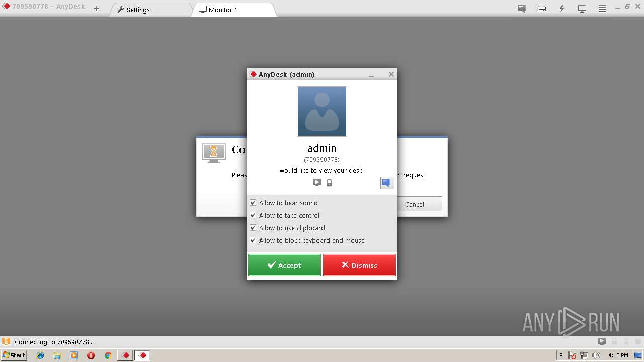This screenshot has width=644, height=362.
Task: Switch to first AnyDesk taskbar window
Action: click(x=125, y=355)
